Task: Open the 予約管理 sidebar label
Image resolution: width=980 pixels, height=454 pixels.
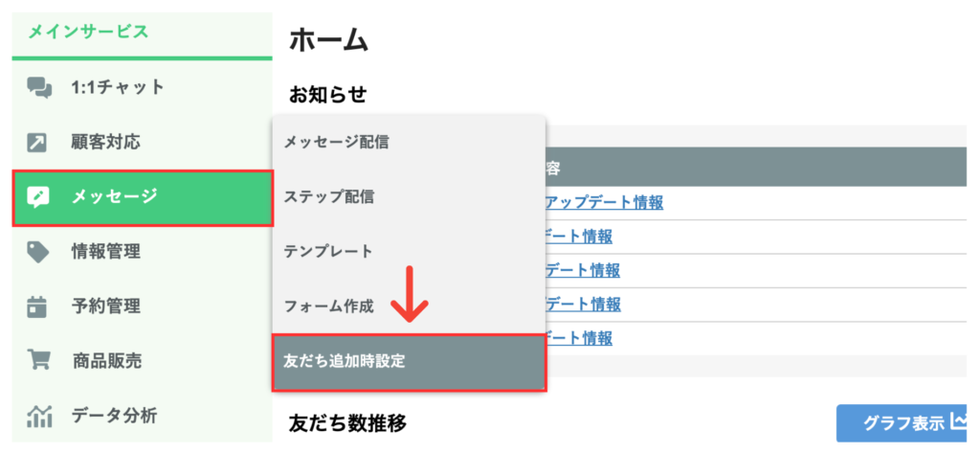Action: [106, 306]
